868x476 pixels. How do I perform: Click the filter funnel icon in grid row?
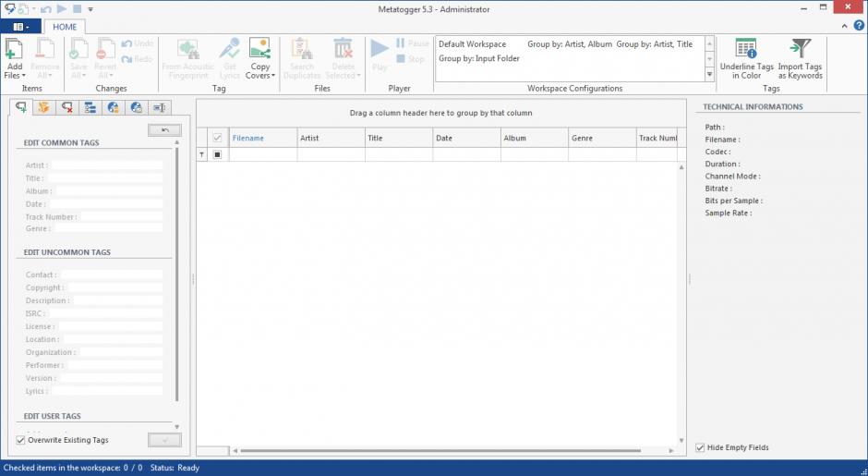coord(202,154)
